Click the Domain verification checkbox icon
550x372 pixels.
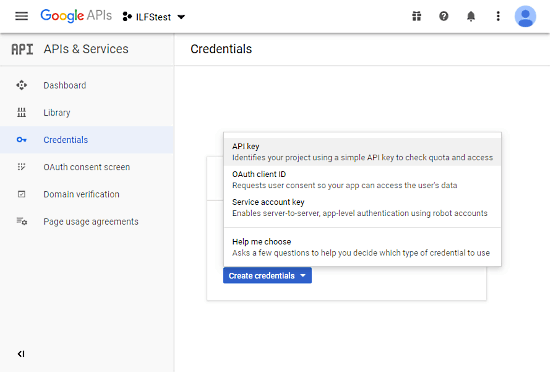[21, 194]
